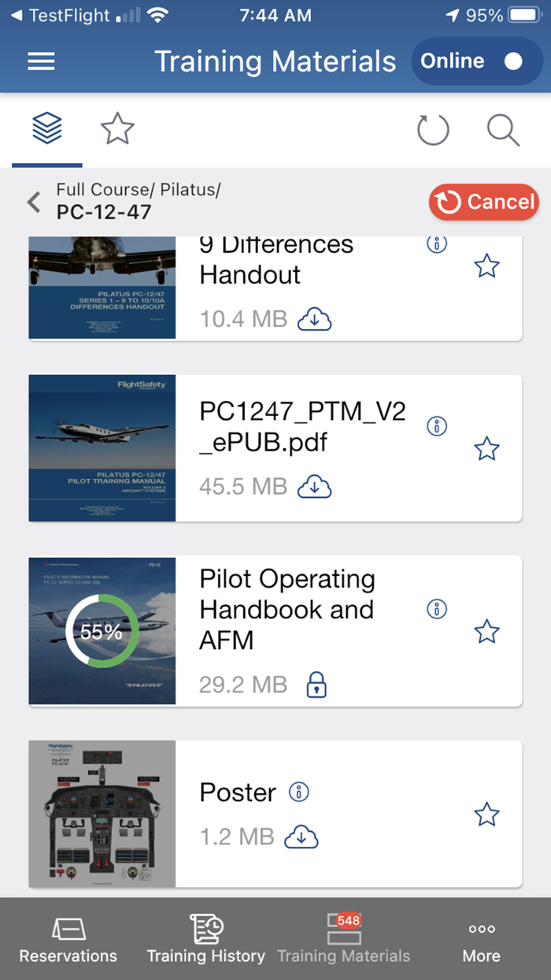The image size is (551, 980).
Task: Download the Poster via cloud icon
Action: click(301, 837)
